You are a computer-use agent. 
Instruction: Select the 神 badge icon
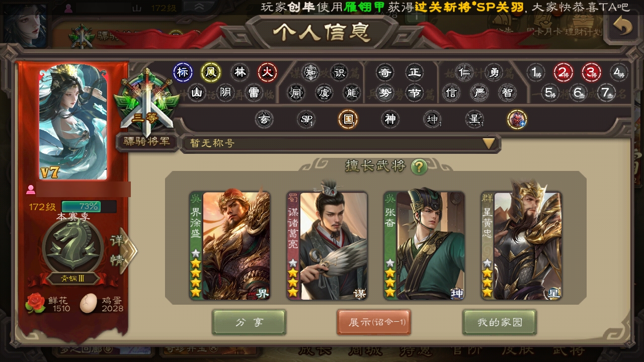click(390, 119)
